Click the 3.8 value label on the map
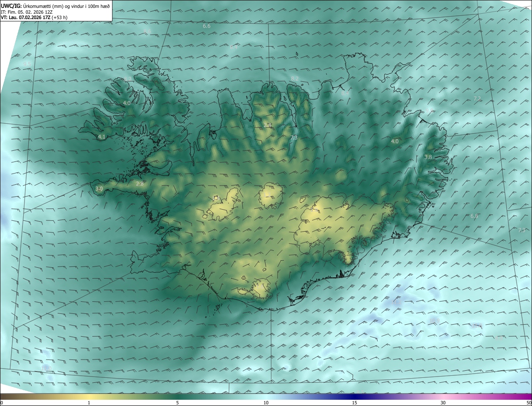532x406 pixels. [428, 157]
